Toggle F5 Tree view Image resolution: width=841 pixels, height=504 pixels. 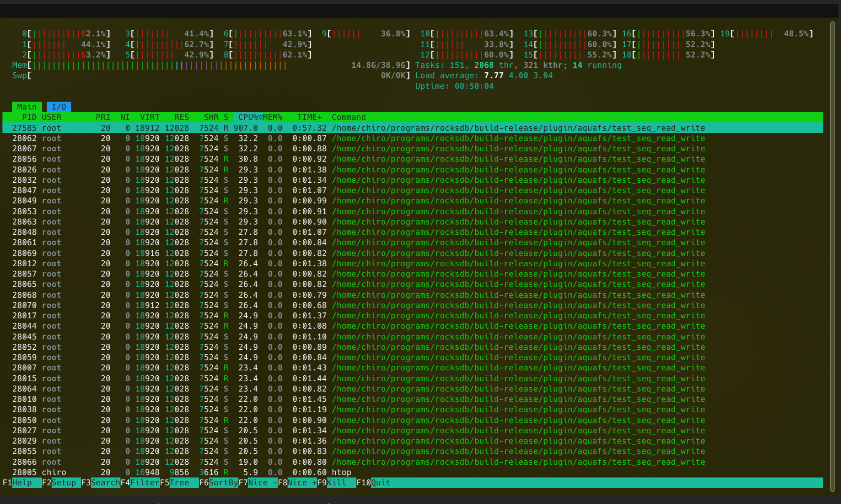point(179,483)
